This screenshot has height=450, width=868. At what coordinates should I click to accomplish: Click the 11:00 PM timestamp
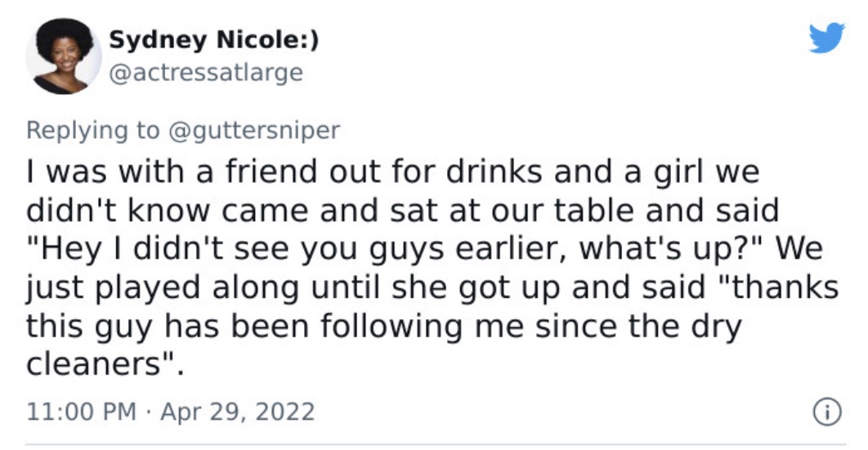pyautogui.click(x=81, y=412)
